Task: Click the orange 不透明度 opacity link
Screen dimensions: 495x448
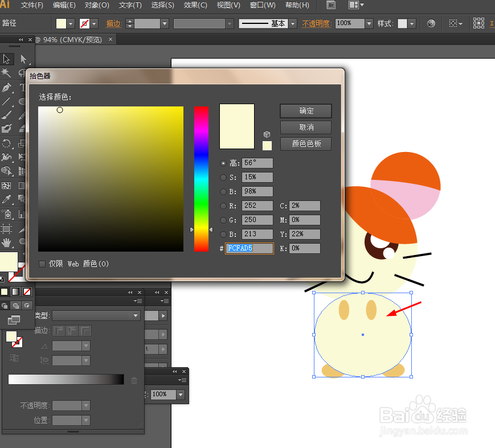Action: click(x=317, y=24)
